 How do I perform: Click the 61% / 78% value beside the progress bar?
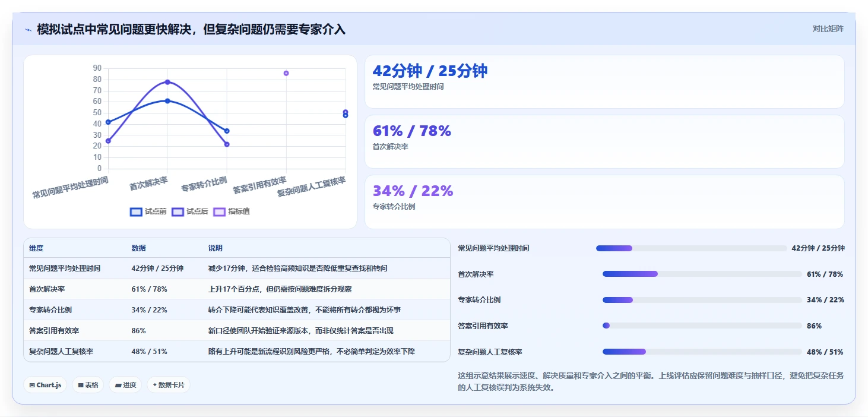pyautogui.click(x=825, y=274)
